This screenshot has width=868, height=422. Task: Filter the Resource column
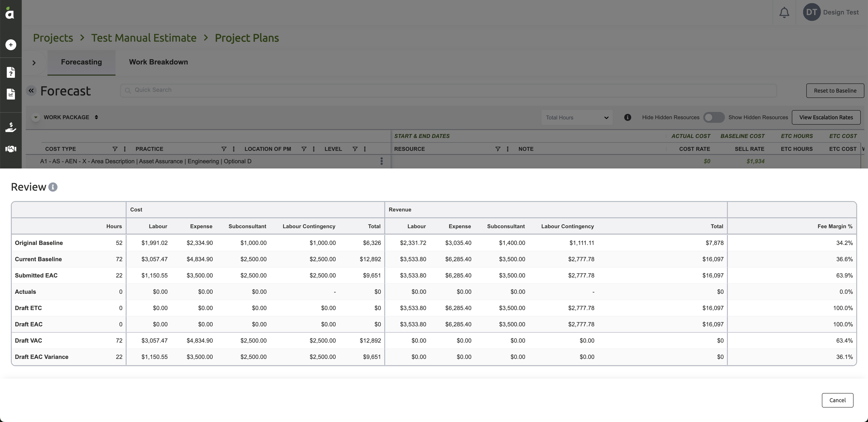498,149
